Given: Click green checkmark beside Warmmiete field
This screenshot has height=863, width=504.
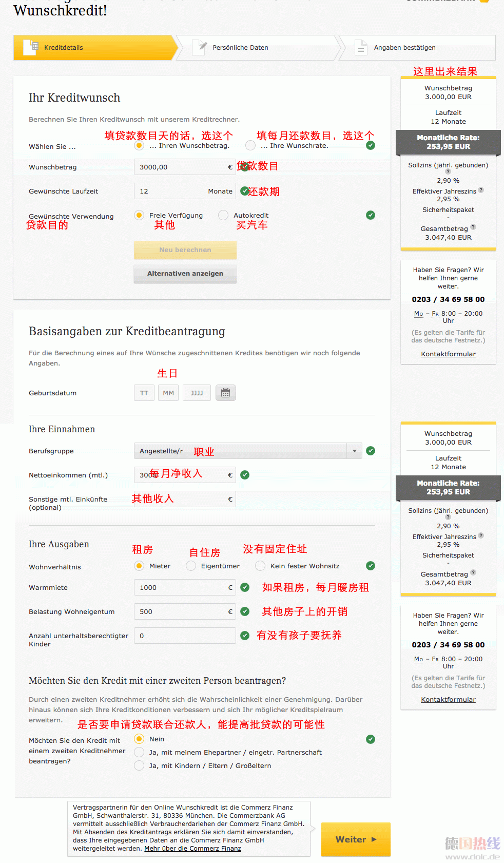Looking at the screenshot, I should (x=245, y=587).
